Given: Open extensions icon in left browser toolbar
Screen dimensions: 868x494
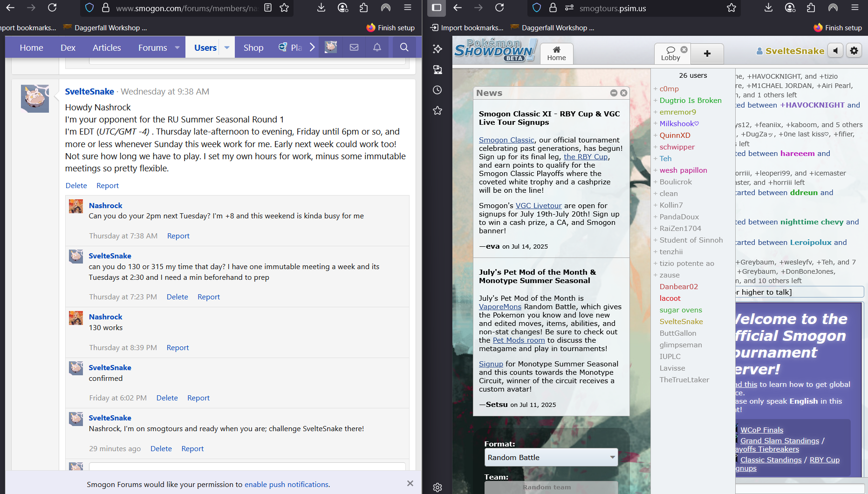Looking at the screenshot, I should click(x=364, y=8).
